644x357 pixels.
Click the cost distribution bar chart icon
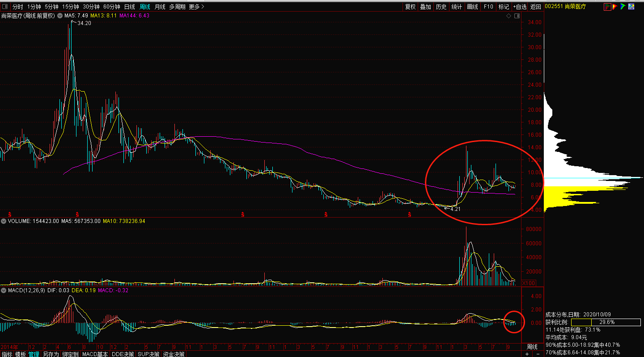(607, 7)
